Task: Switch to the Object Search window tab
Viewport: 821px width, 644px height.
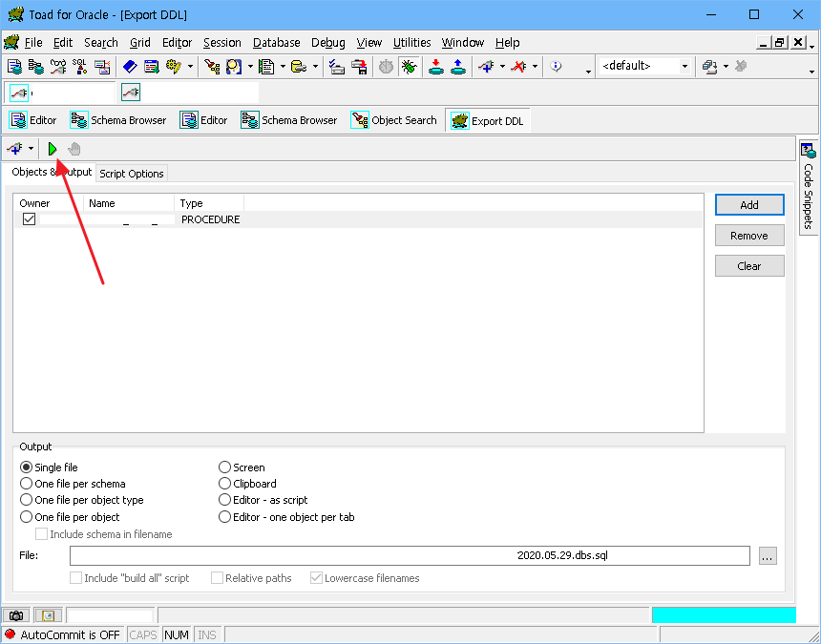Action: pyautogui.click(x=394, y=120)
